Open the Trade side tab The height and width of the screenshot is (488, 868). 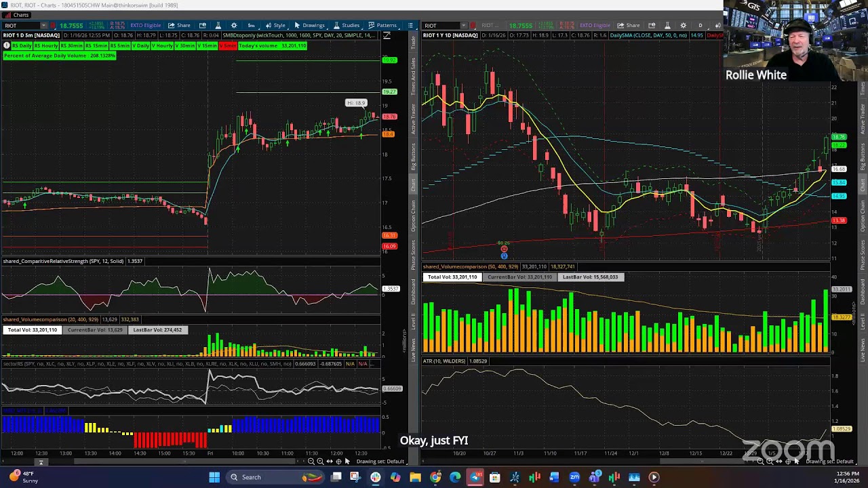(x=414, y=41)
